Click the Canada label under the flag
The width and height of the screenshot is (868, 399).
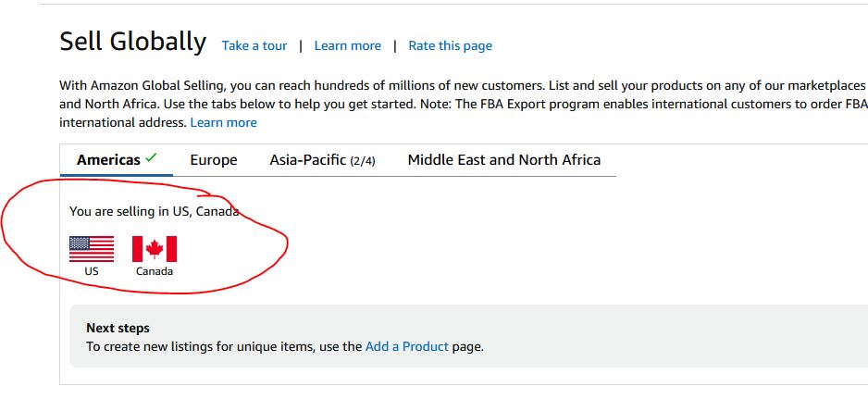click(x=155, y=271)
